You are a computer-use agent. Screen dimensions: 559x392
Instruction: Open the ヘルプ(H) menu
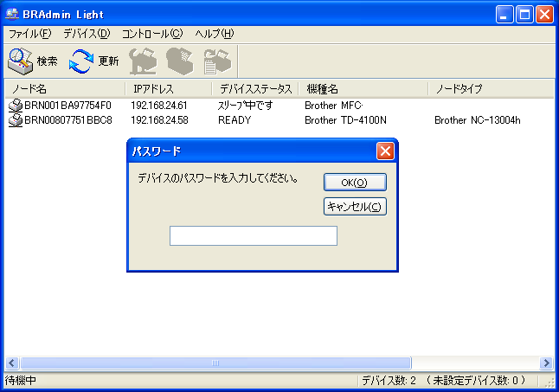point(215,34)
